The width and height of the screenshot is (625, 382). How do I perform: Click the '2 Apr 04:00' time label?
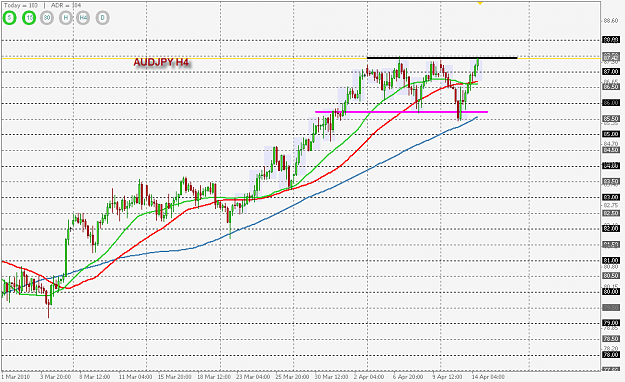point(369,377)
